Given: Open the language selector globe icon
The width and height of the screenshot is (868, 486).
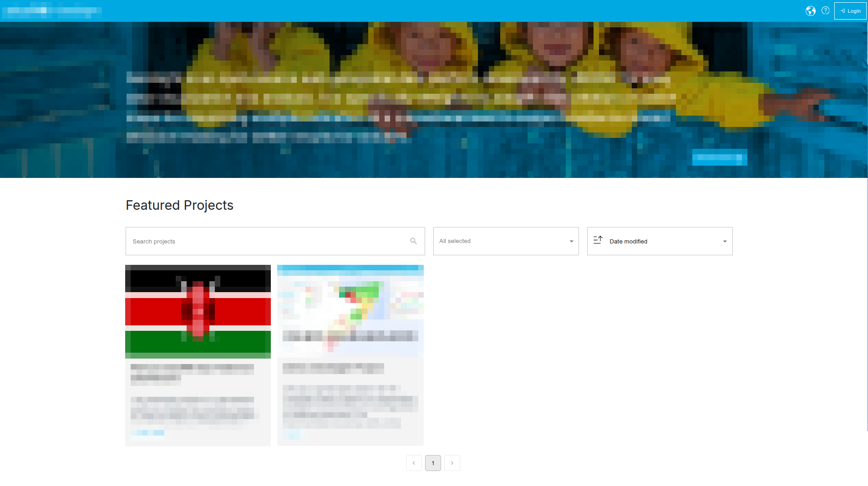Looking at the screenshot, I should coord(811,10).
